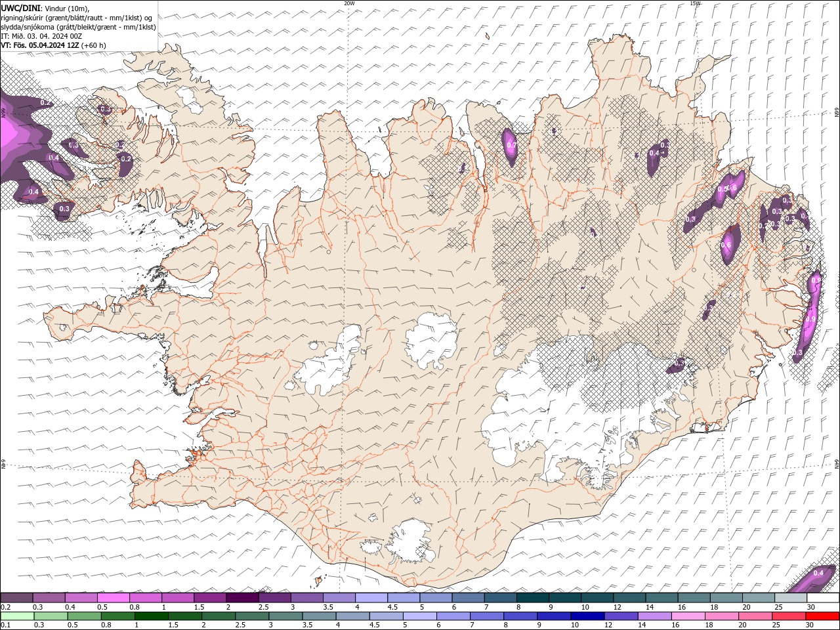The height and width of the screenshot is (630, 840).
Task: Click the '15W' longitude label
Action: click(x=695, y=3)
